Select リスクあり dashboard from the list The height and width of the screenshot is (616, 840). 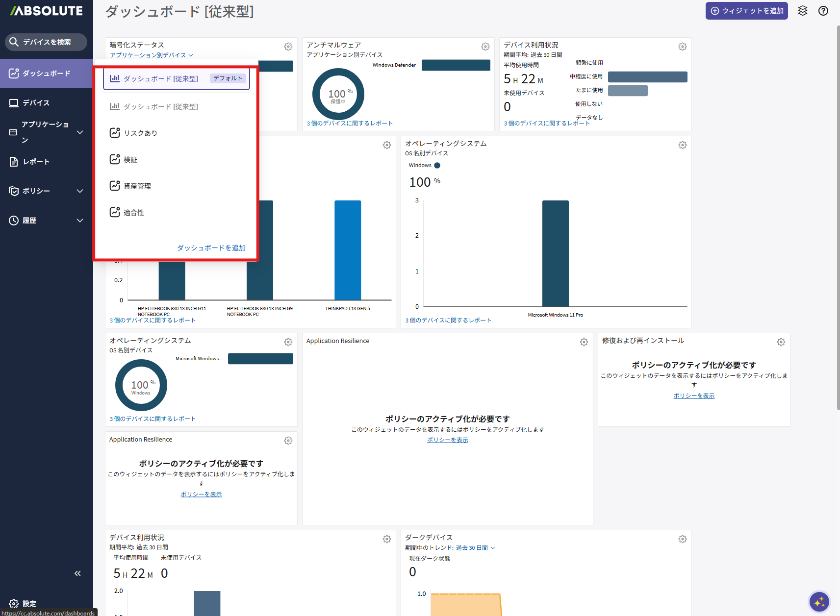point(140,133)
